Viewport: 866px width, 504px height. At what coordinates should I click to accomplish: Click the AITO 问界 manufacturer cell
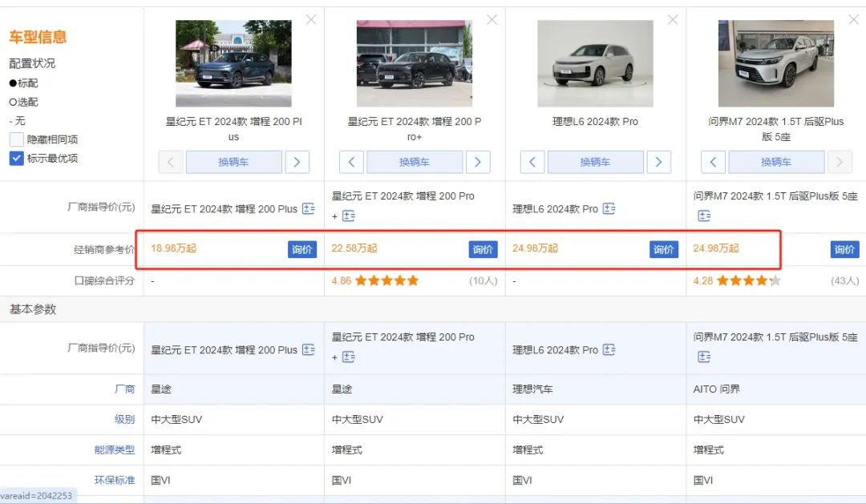(716, 389)
